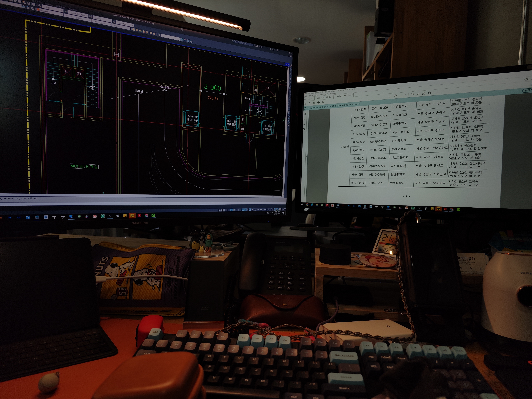Expand hidden tray icons chevron on left monitor
This screenshot has width=532, height=399.
pyautogui.click(x=266, y=213)
